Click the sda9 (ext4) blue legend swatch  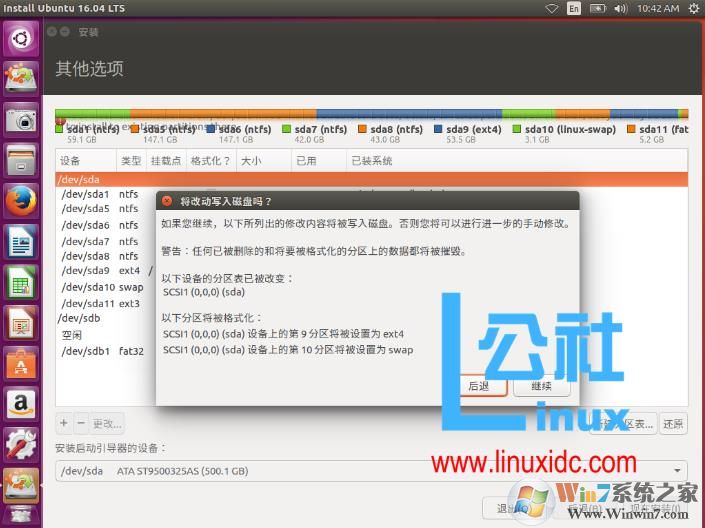click(x=438, y=129)
